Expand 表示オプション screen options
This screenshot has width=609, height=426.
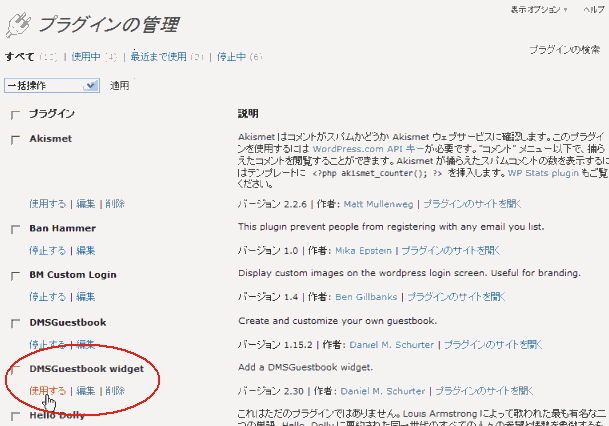pos(539,10)
